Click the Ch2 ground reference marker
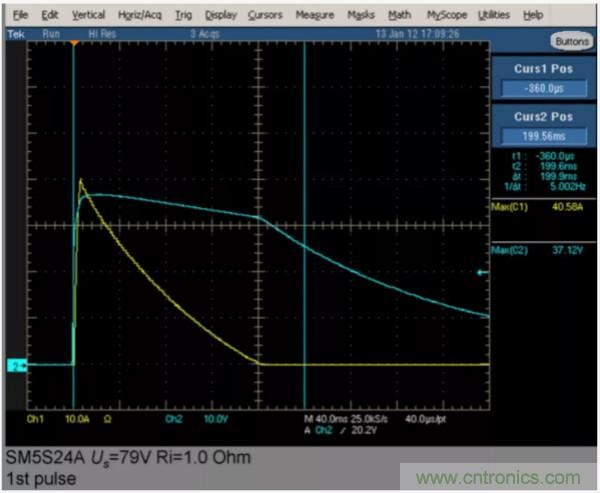The height and width of the screenshot is (493, 600). pos(15,367)
